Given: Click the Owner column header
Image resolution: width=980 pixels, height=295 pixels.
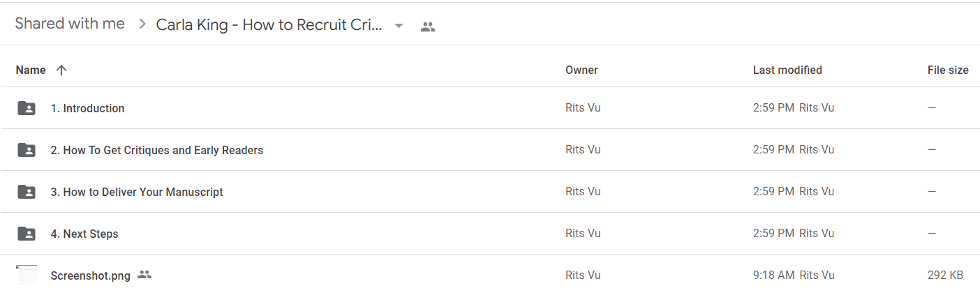Looking at the screenshot, I should click(581, 70).
